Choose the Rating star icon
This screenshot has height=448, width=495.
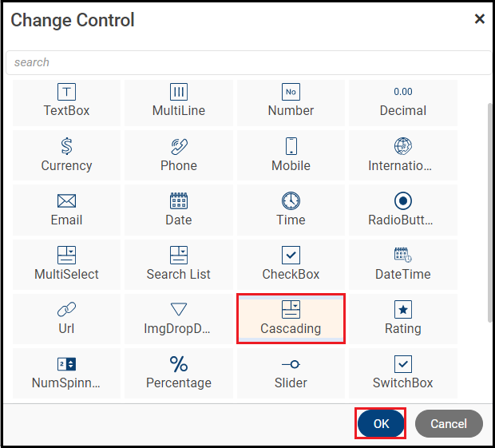coord(403,309)
